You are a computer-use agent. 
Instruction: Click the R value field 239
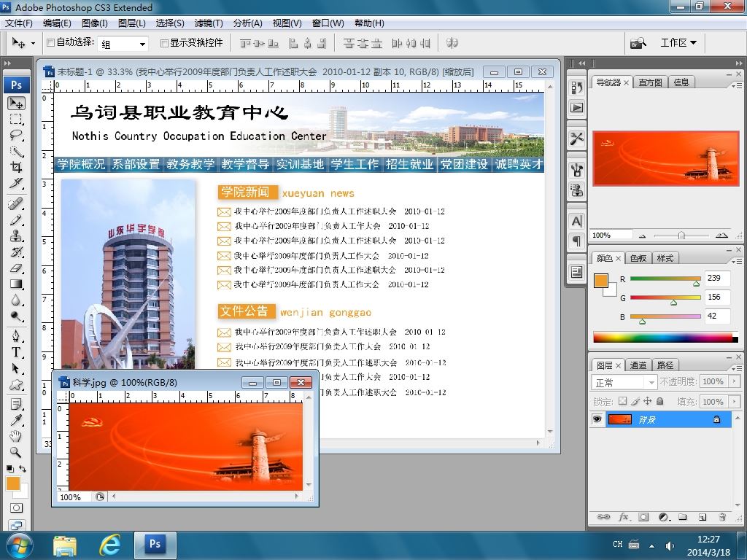coord(717,278)
